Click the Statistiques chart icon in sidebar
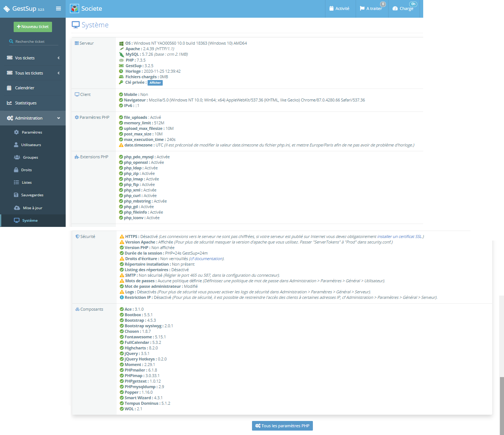This screenshot has width=504, height=435. [10, 103]
